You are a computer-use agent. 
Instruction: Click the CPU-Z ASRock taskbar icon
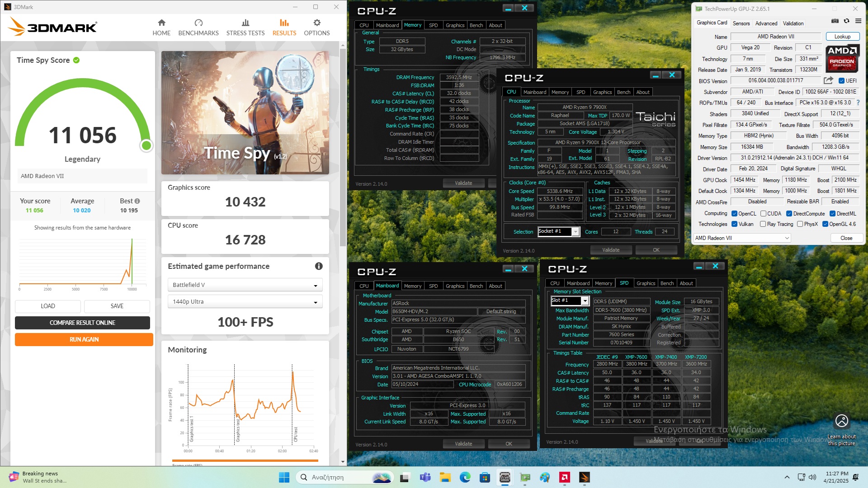(x=505, y=477)
